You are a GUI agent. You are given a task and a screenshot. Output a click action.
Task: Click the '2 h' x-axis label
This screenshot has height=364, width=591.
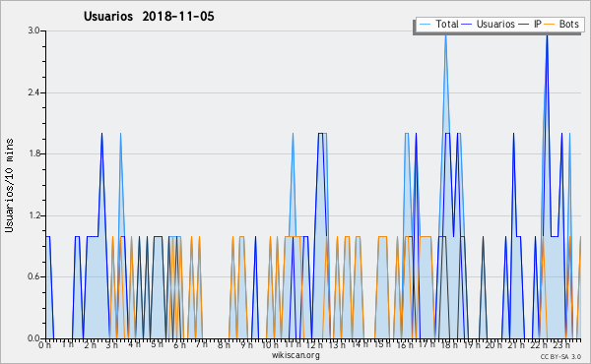[90, 344]
